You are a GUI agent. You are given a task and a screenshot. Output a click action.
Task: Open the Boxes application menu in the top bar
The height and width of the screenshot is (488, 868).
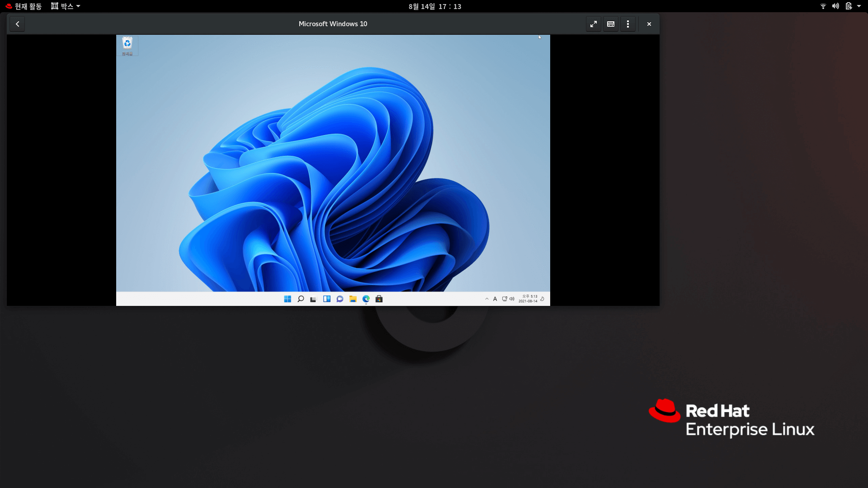pyautogui.click(x=66, y=6)
